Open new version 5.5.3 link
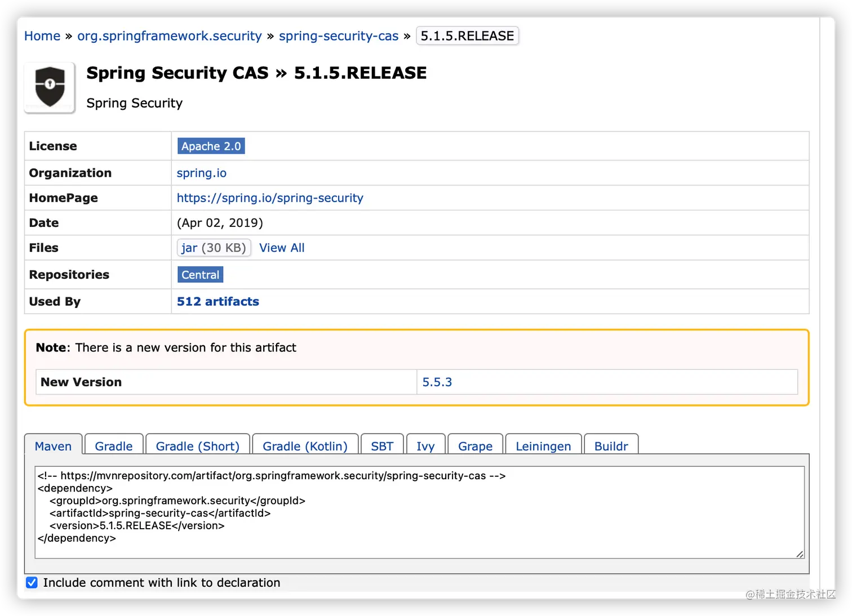Image resolution: width=852 pixels, height=616 pixels. tap(437, 382)
